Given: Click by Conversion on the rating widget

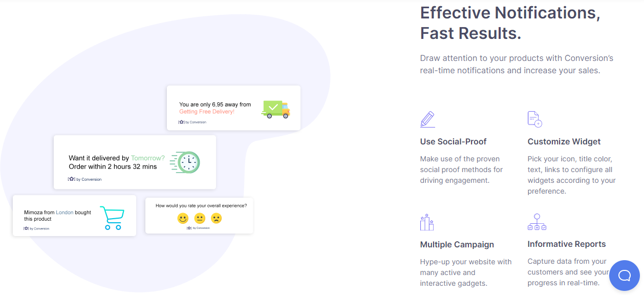Looking at the screenshot, I should (199, 227).
